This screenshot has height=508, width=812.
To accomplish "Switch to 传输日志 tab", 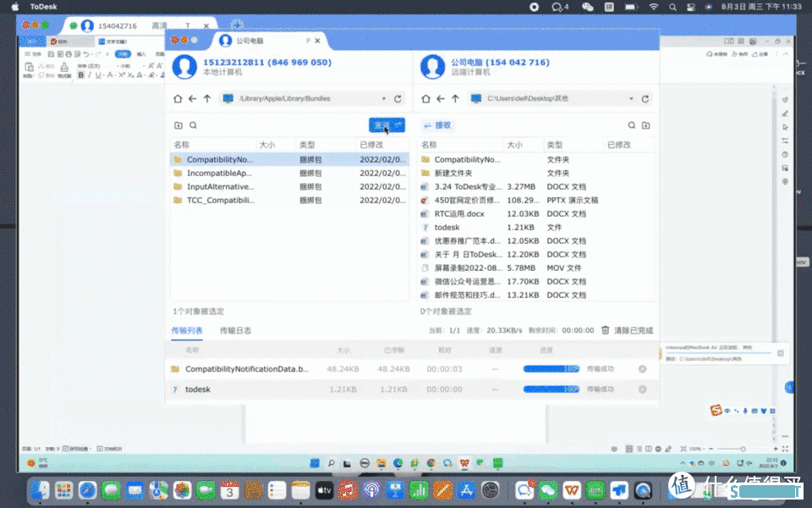I will pos(236,330).
